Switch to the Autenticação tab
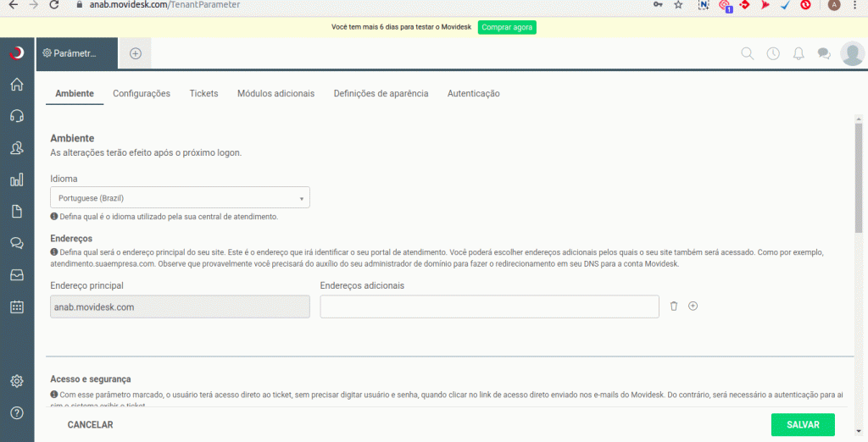The height and width of the screenshot is (442, 868). pos(473,93)
